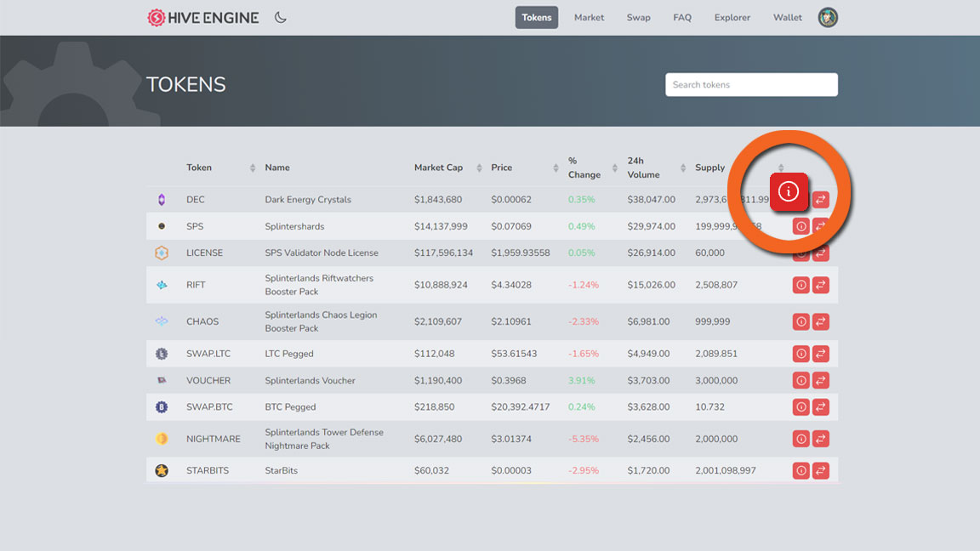
Task: Click the LICENSE token icon
Action: [162, 253]
